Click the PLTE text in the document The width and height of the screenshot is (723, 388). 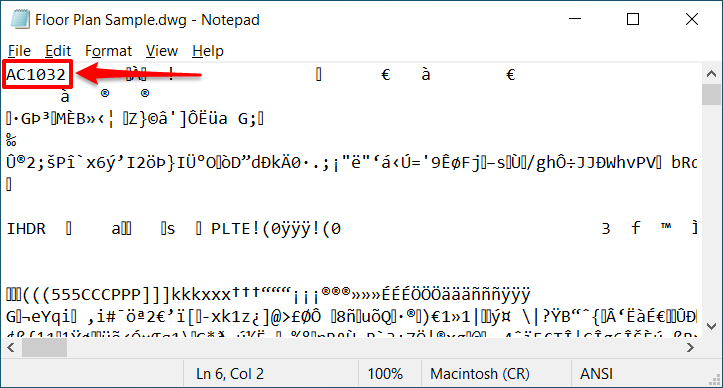(x=231, y=228)
